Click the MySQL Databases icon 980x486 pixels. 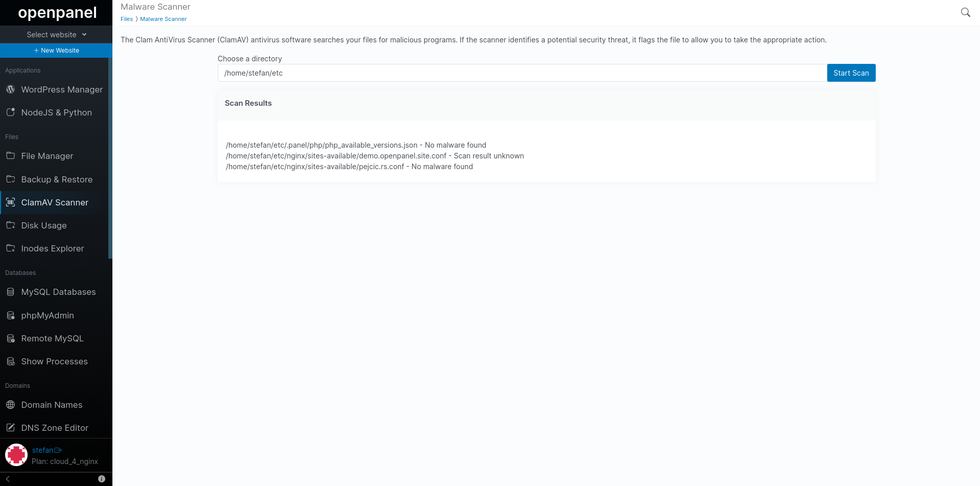coord(10,292)
